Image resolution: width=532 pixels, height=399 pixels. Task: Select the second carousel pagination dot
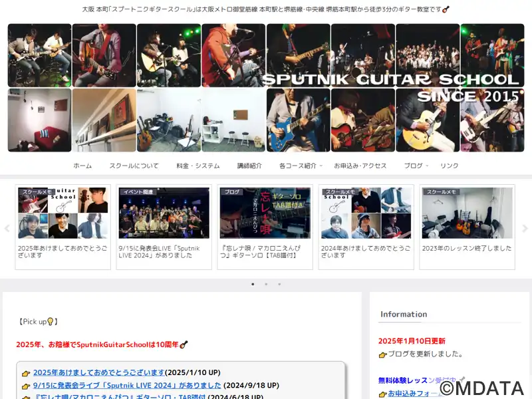pyautogui.click(x=266, y=284)
